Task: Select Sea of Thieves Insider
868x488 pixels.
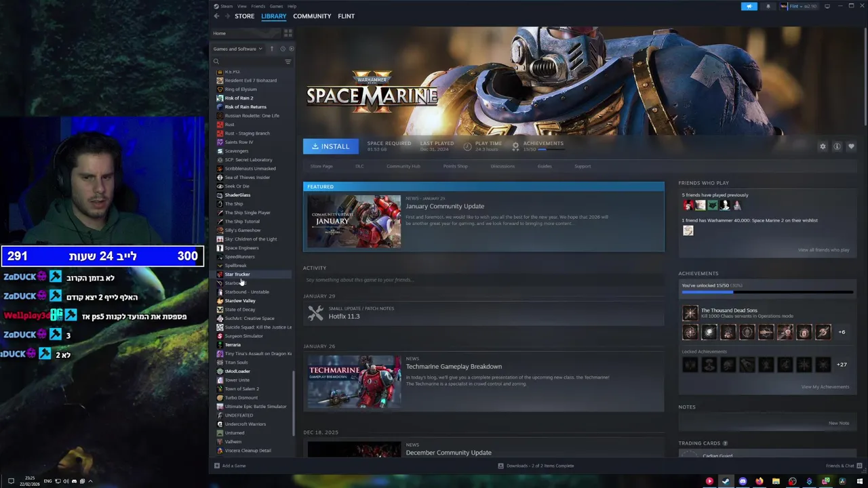Action: click(x=248, y=178)
